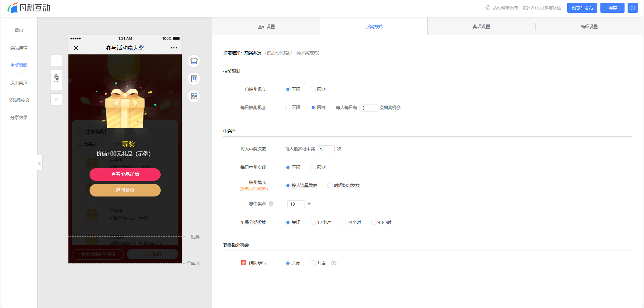This screenshot has width=644, height=308.
Task: Switch to the 奖项设置 tab
Action: tap(481, 27)
